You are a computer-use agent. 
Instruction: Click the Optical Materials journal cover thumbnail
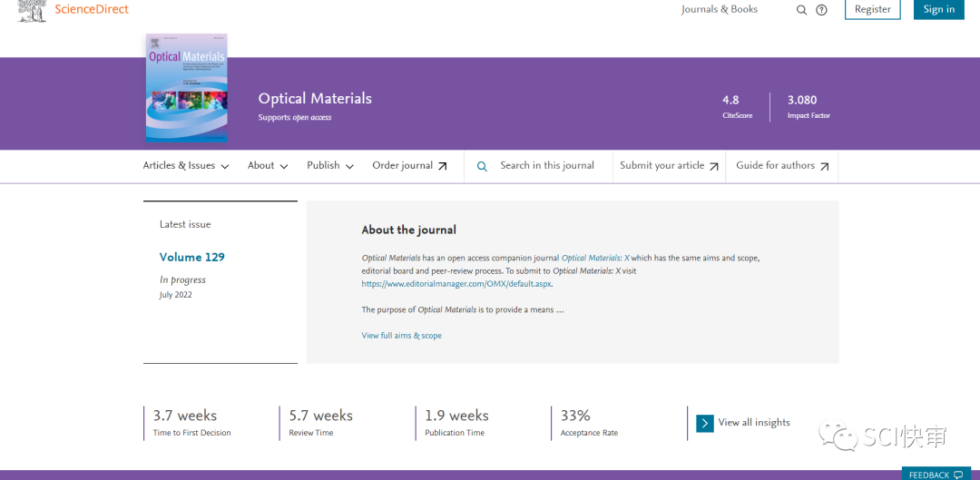(187, 87)
